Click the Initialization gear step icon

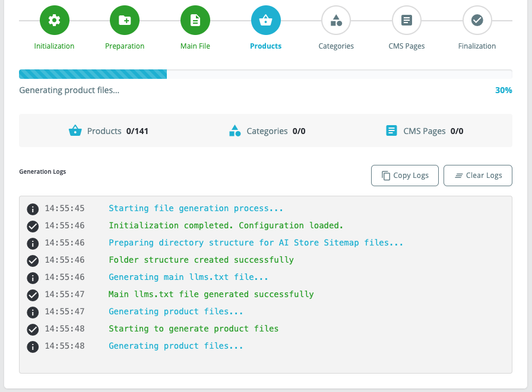[x=54, y=20]
